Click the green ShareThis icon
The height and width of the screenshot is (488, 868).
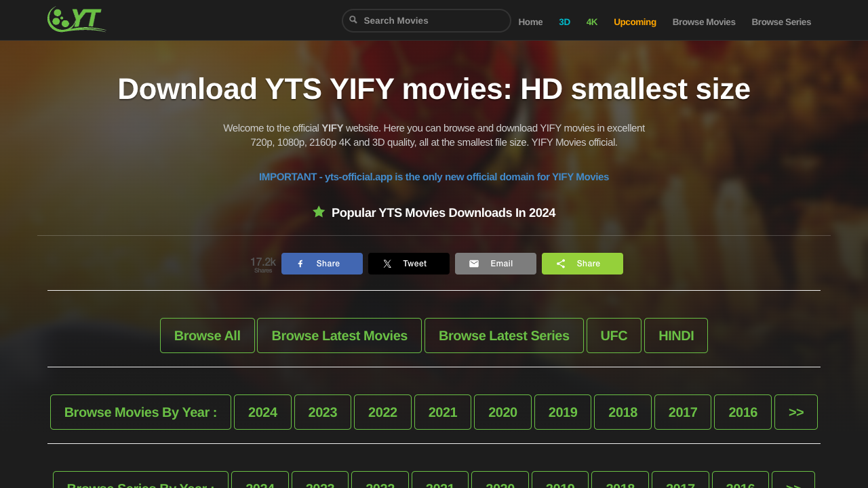coord(561,264)
